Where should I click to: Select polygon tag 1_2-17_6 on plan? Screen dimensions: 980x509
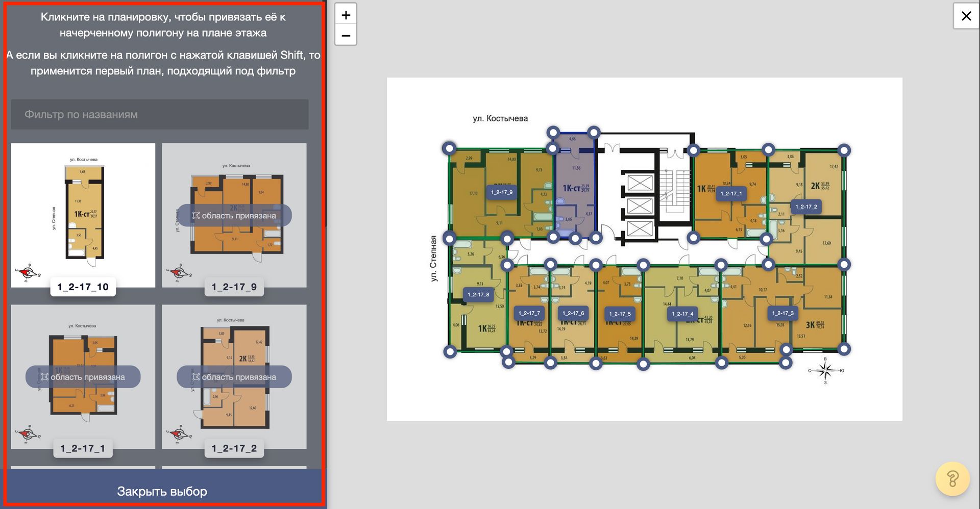[573, 313]
